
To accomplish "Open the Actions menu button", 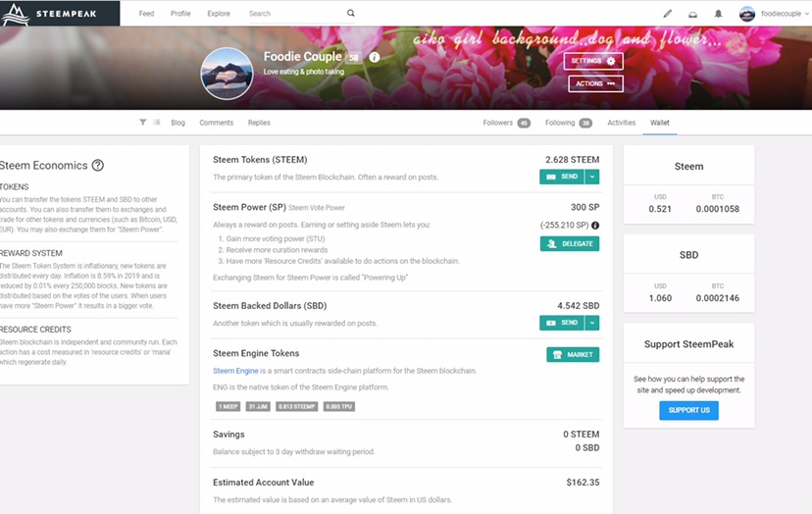I will (x=595, y=84).
